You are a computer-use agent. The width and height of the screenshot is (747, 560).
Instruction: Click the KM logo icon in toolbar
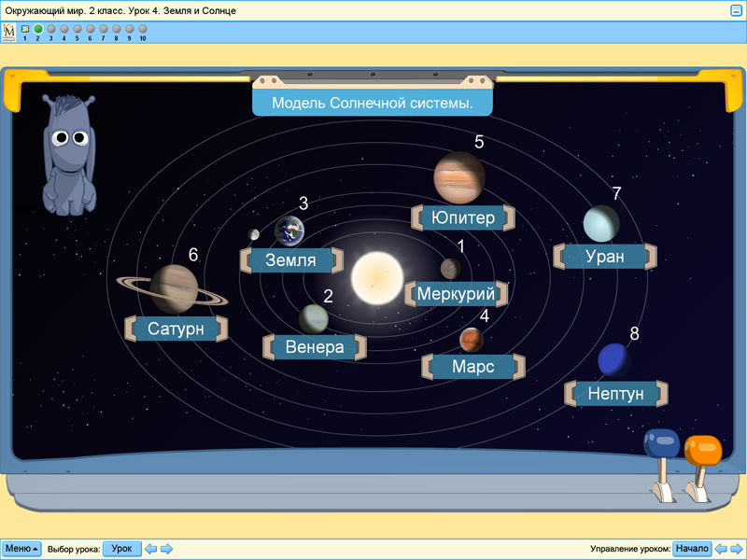coord(8,32)
